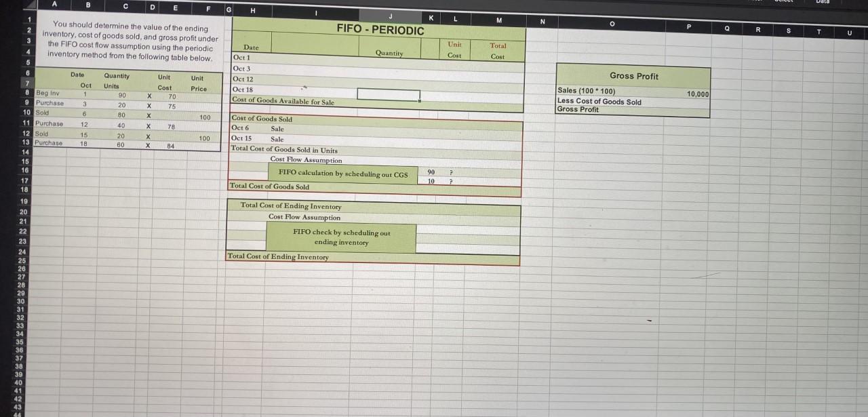868x417 pixels.
Task: Click the outlined active cell in Oct 18 row
Action: point(389,95)
